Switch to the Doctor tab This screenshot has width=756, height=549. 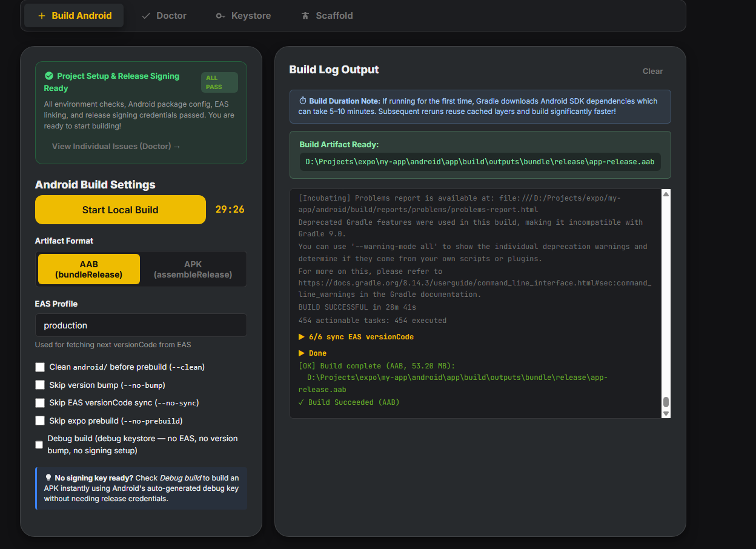pyautogui.click(x=164, y=16)
